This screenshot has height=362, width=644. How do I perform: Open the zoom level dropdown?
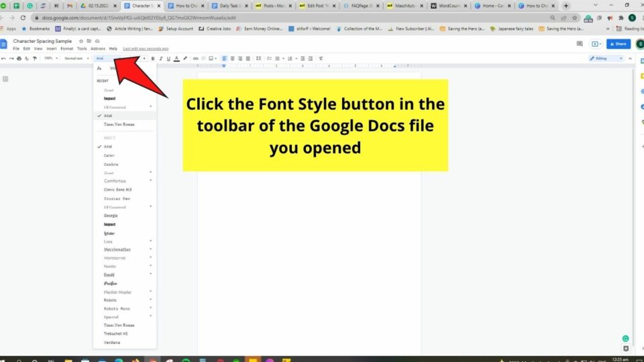[x=51, y=59]
